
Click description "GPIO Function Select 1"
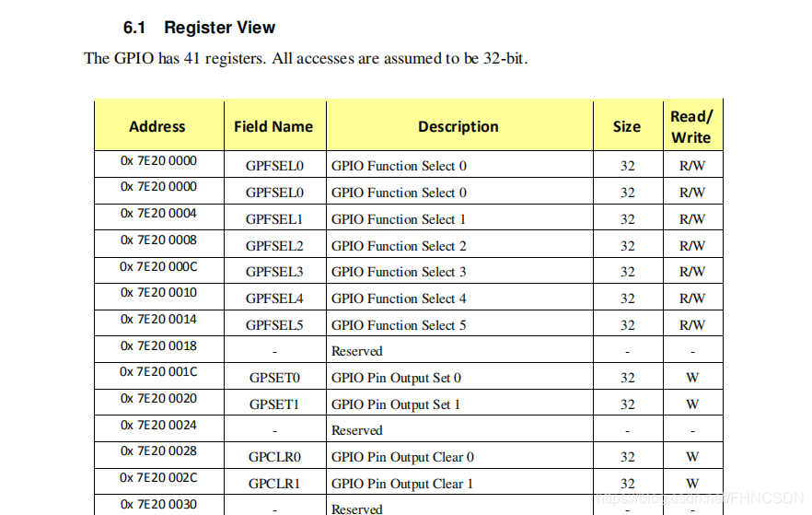[399, 219]
